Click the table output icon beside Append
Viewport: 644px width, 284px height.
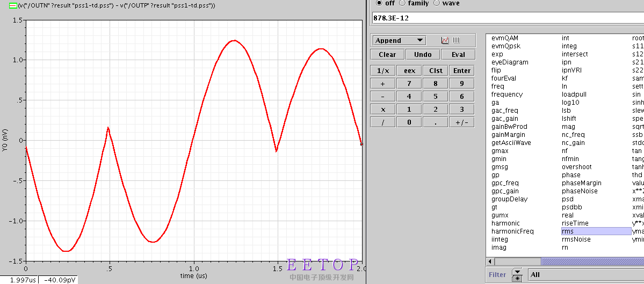tap(456, 40)
